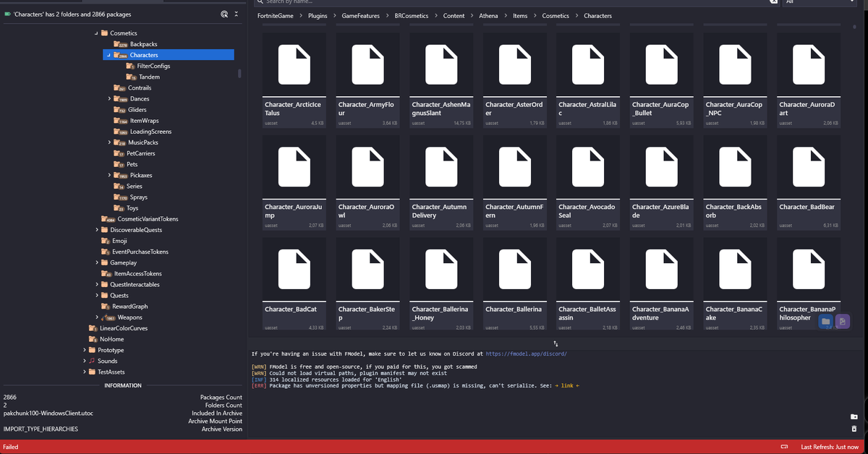
Task: Open the Character_BakerStep asset
Action: [x=367, y=284]
